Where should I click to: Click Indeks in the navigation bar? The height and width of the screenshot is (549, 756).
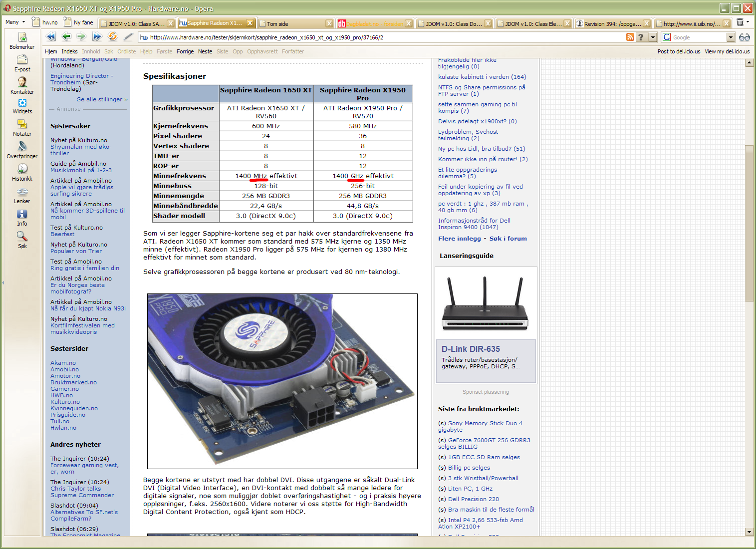(69, 51)
